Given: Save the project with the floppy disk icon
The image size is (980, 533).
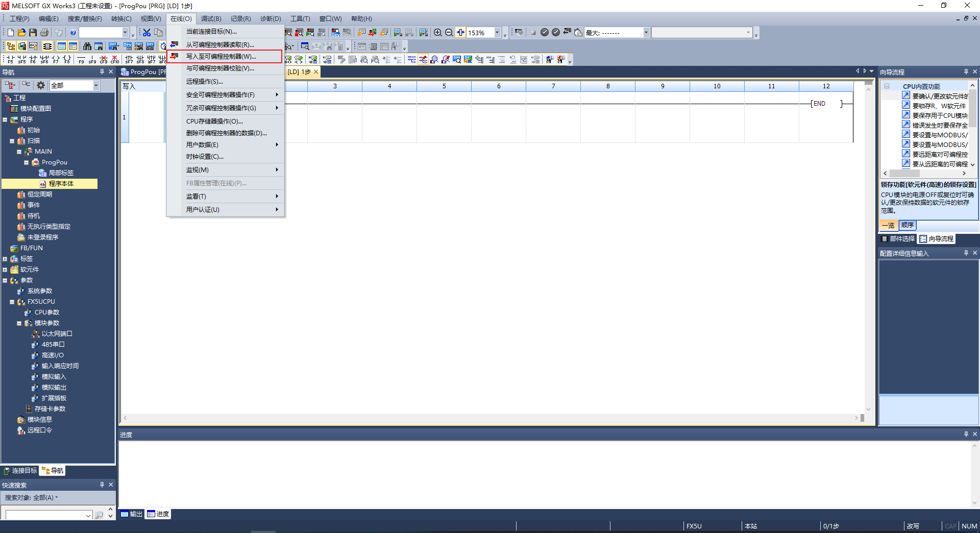Looking at the screenshot, I should click(33, 33).
